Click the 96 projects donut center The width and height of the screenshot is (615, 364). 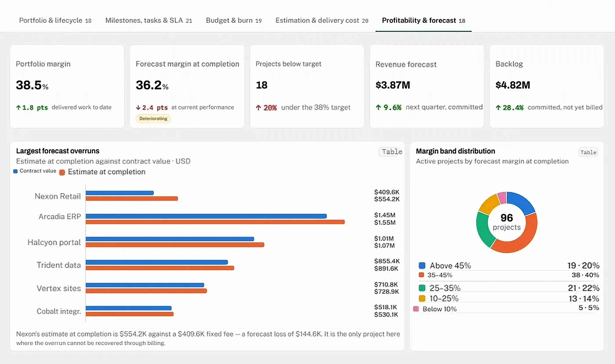(x=507, y=222)
